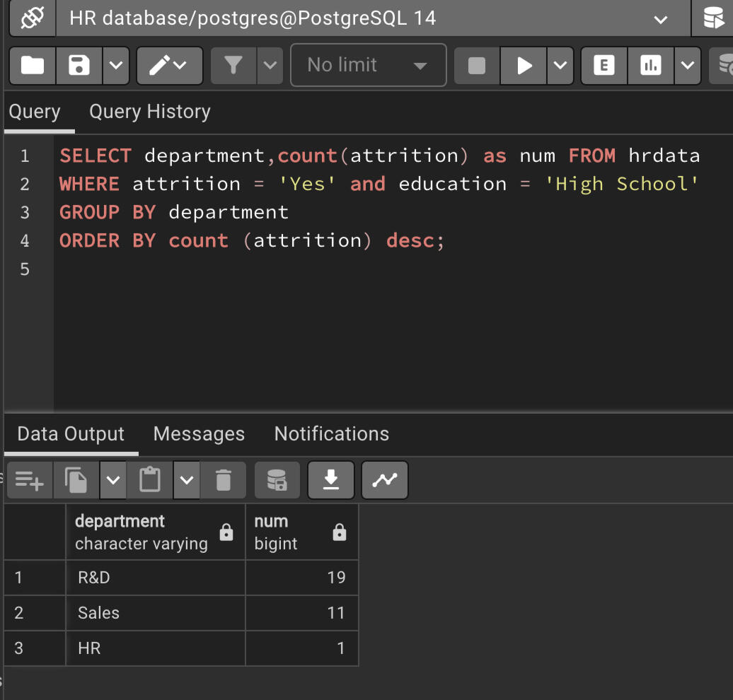Open the No limit rows dropdown
The height and width of the screenshot is (700, 733).
[368, 66]
